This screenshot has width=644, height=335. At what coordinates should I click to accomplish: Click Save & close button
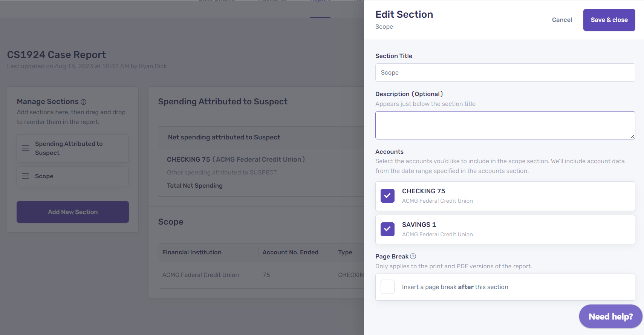(x=609, y=20)
